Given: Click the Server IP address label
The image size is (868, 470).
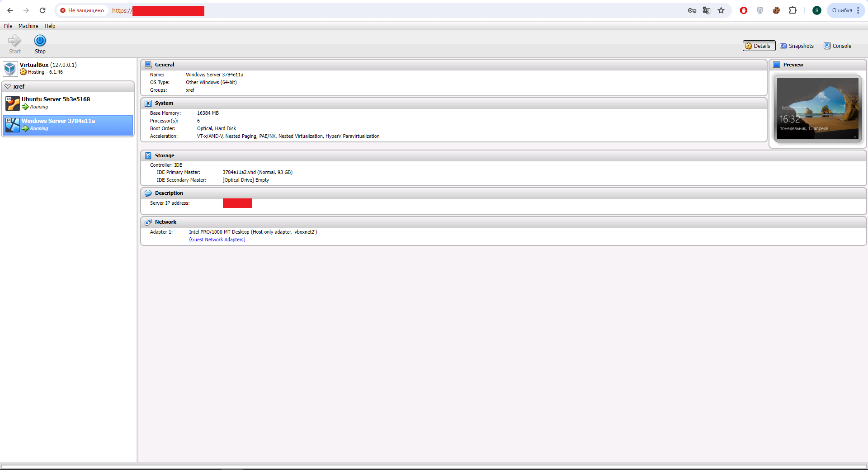Looking at the screenshot, I should coord(170,203).
